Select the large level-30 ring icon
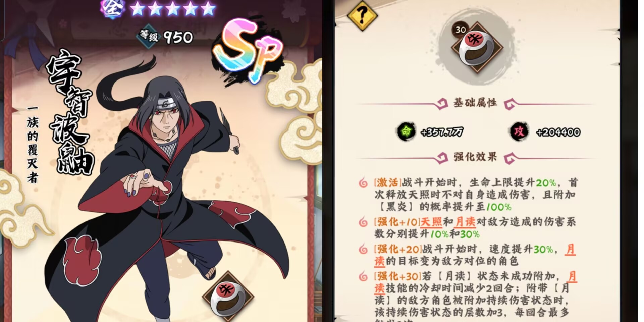This screenshot has width=644, height=322. [477, 47]
